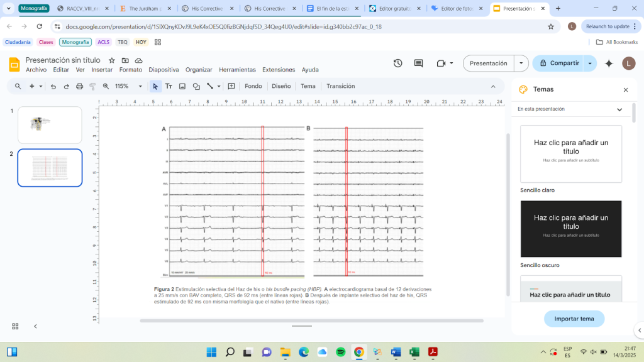
Task: Click the print icon in toolbar
Action: tap(80, 86)
